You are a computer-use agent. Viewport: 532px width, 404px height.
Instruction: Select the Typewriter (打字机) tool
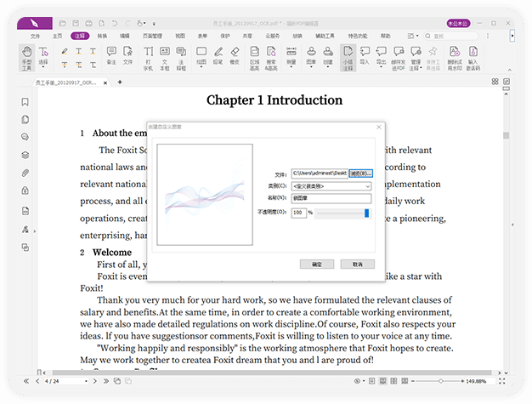148,58
